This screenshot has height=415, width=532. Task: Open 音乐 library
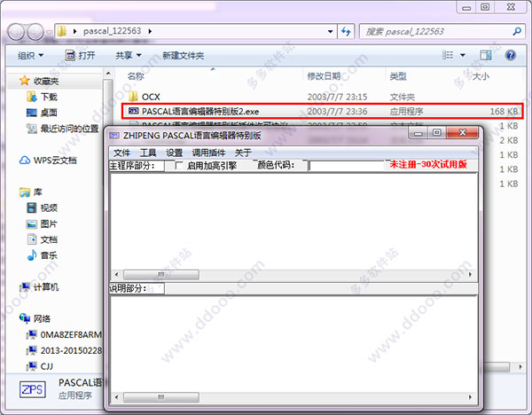click(x=49, y=255)
